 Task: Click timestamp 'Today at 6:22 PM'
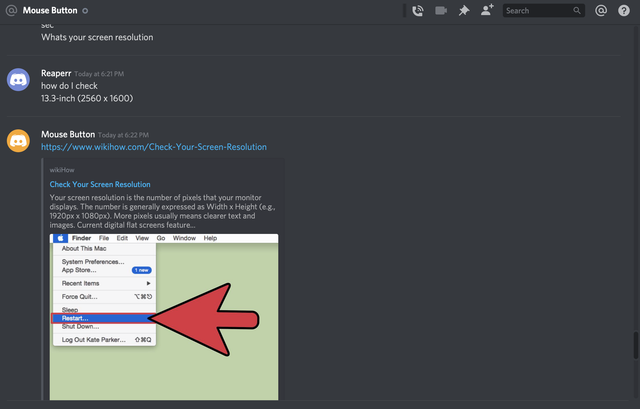tap(123, 135)
